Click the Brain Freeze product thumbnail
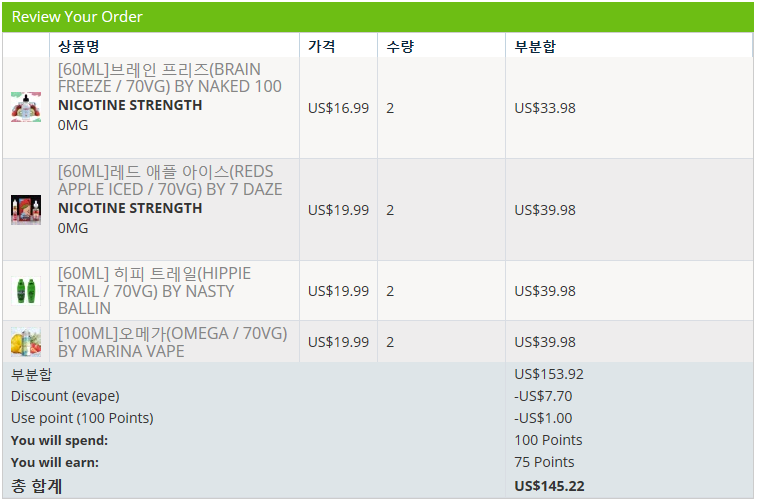This screenshot has width=757, height=502. pyautogui.click(x=26, y=107)
